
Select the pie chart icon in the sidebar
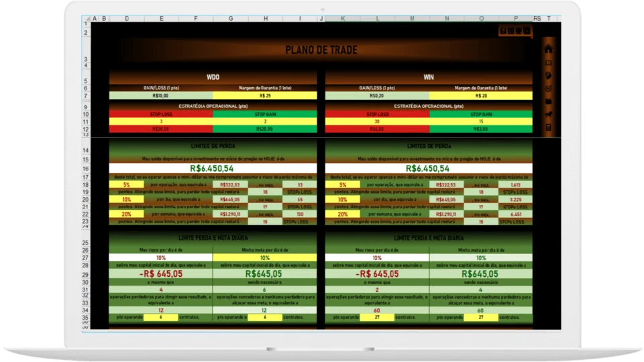click(548, 76)
